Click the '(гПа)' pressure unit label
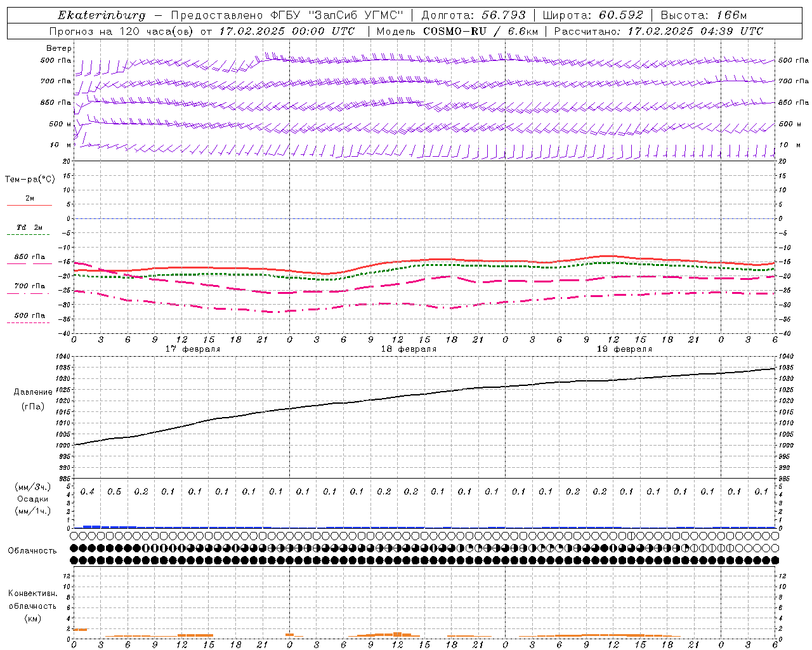This screenshot has height=650, width=812. tap(33, 407)
